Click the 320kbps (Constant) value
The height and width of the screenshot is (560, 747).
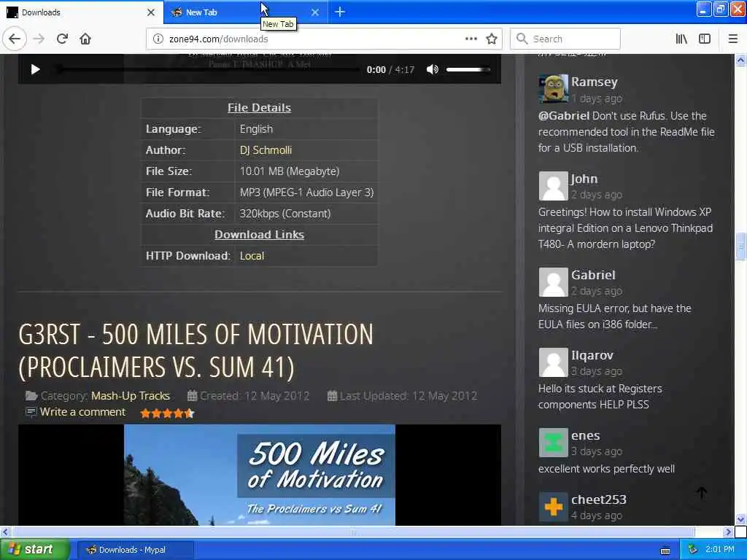[285, 214]
